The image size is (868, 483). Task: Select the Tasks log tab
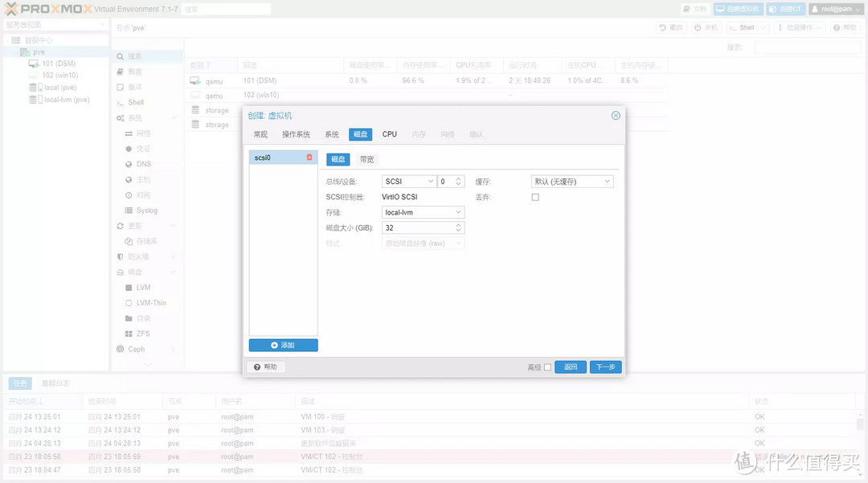(20, 383)
